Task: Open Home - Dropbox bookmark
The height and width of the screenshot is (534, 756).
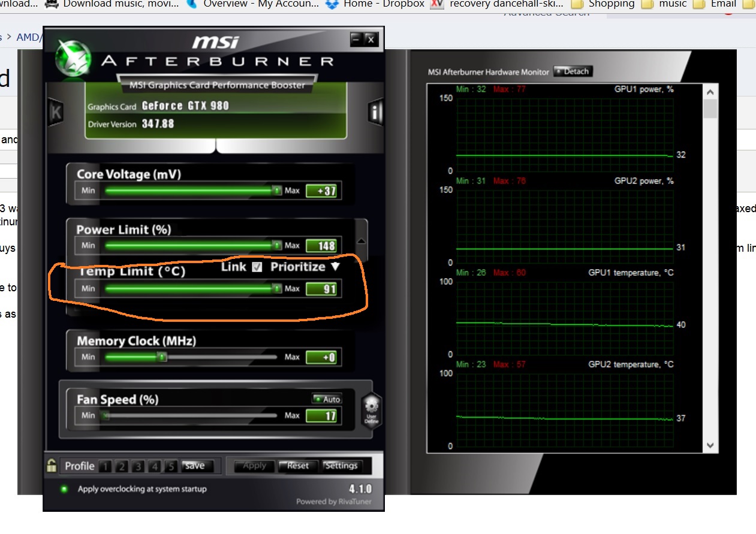Action: click(375, 4)
